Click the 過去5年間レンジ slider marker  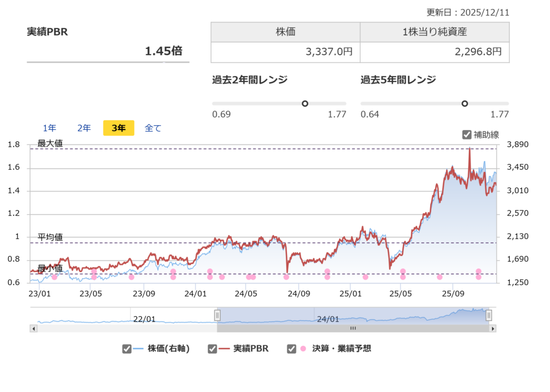point(465,103)
